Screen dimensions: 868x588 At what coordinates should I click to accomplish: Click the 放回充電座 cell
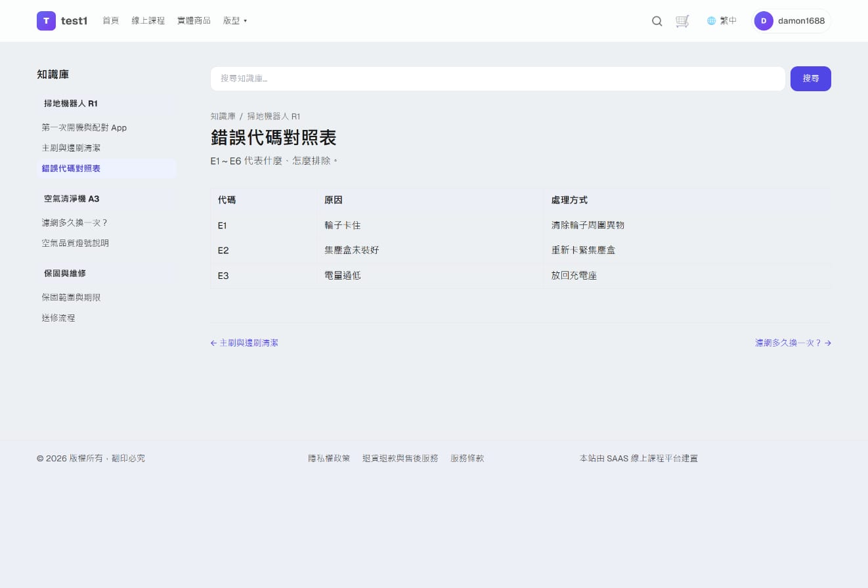(x=687, y=276)
